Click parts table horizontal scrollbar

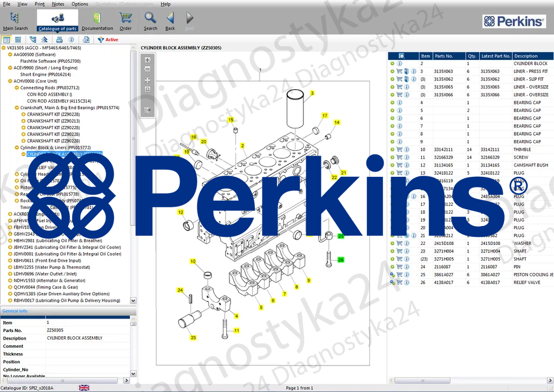(423, 380)
